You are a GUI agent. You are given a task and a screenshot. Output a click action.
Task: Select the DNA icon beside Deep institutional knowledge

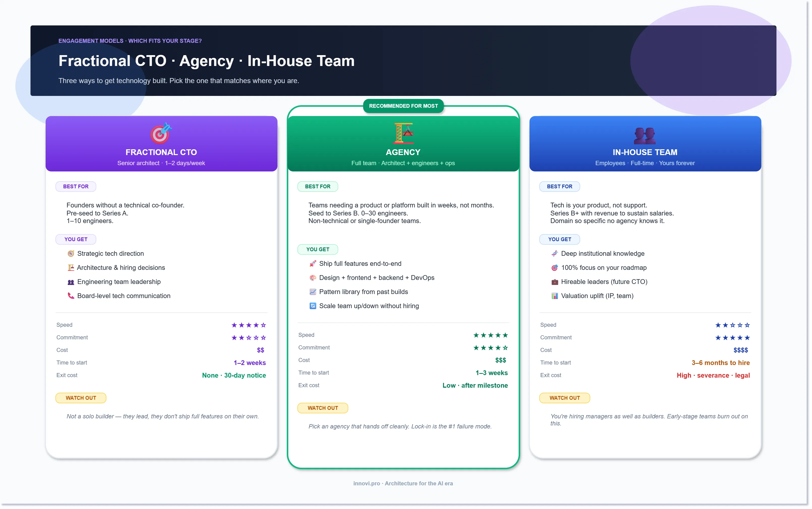555,253
